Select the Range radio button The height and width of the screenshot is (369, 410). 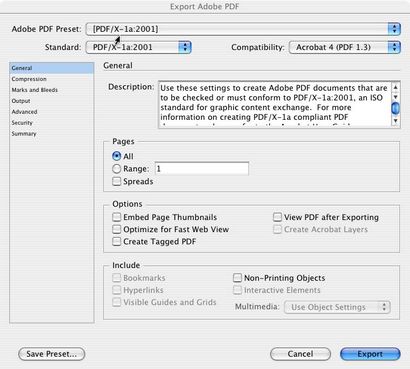116,169
